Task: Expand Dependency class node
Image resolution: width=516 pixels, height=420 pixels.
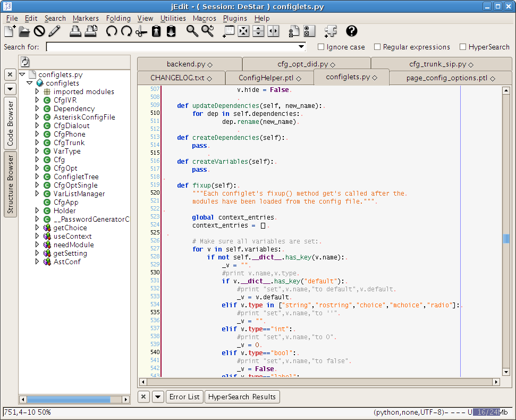Action: (37, 108)
